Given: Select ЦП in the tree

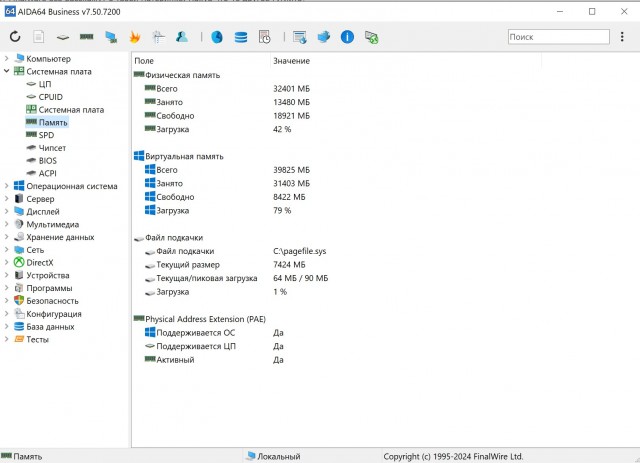Looking at the screenshot, I should [44, 84].
